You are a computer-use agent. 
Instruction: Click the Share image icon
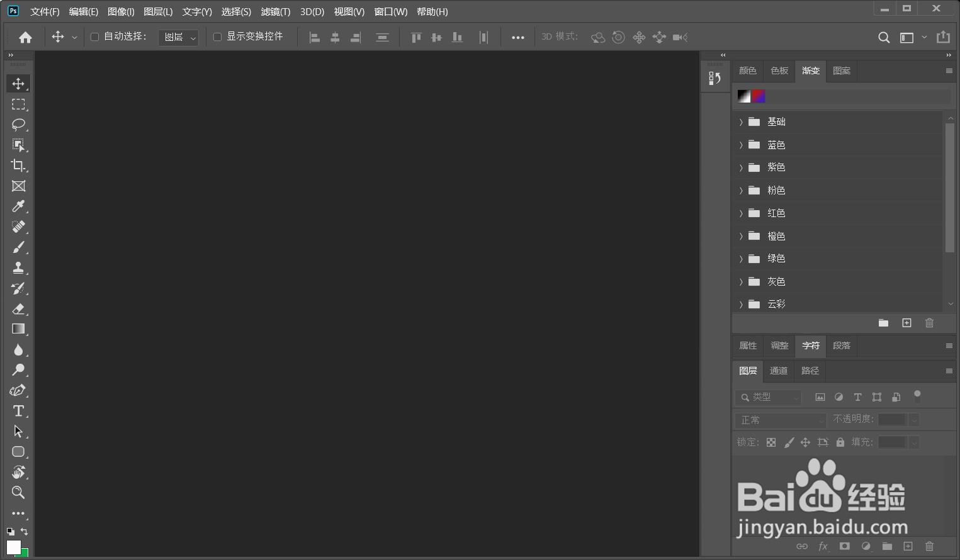tap(943, 37)
